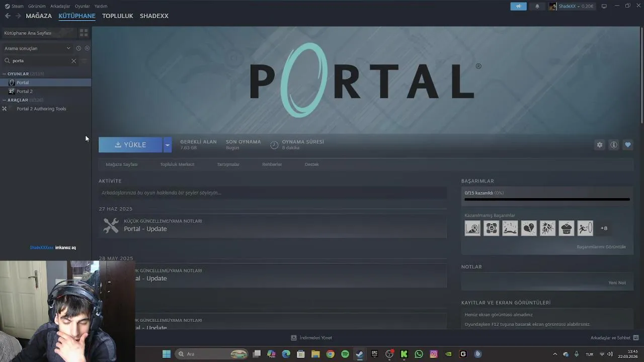Viewport: 644px width, 362px height.
Task: Switch to the MAĞAZA tab
Action: tap(39, 16)
